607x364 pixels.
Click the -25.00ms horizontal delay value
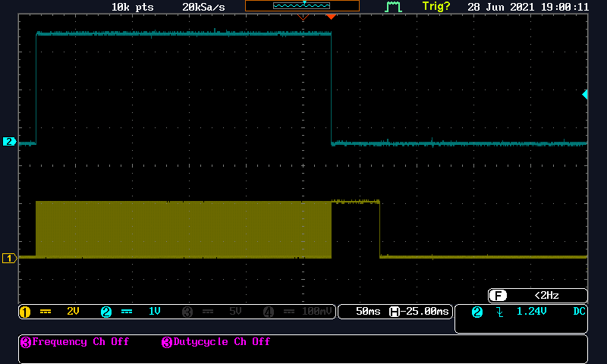tap(425, 312)
